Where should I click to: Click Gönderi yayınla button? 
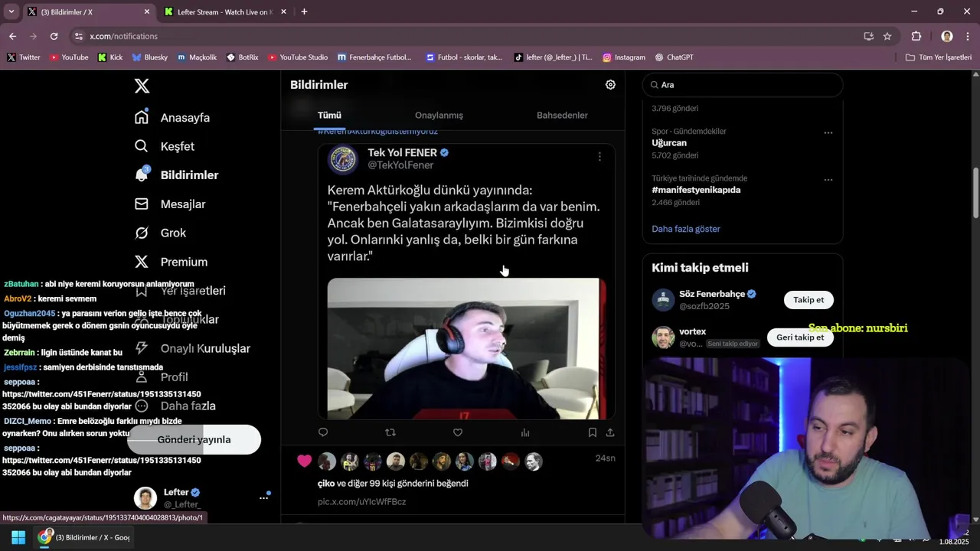(194, 439)
